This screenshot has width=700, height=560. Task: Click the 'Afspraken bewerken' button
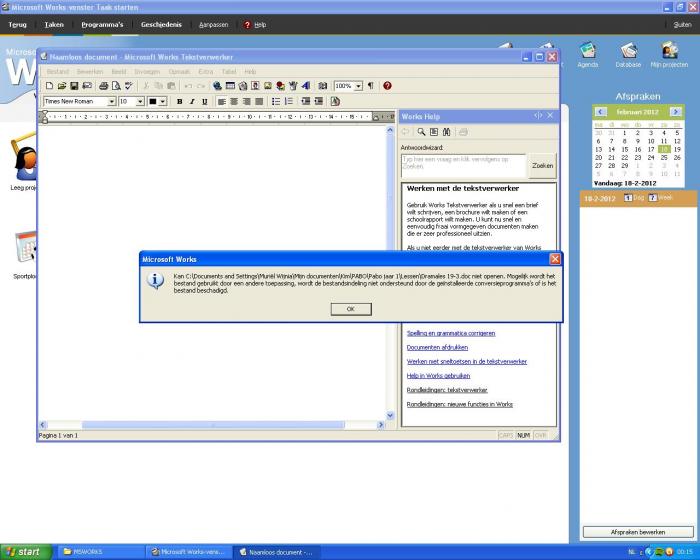[x=638, y=532]
